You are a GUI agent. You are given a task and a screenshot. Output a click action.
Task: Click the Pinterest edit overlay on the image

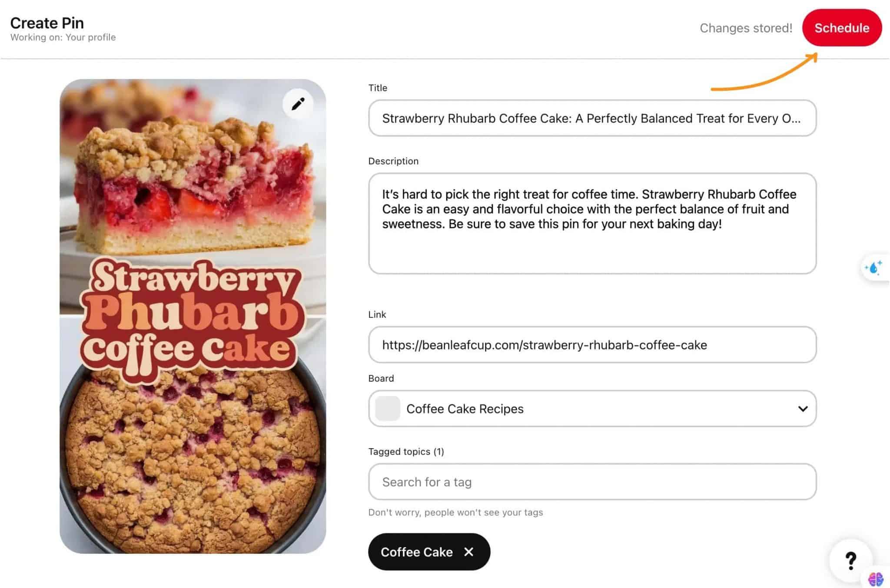coord(297,103)
